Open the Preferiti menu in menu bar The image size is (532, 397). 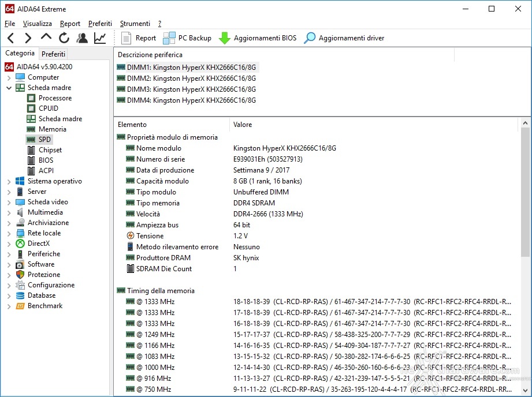point(100,24)
